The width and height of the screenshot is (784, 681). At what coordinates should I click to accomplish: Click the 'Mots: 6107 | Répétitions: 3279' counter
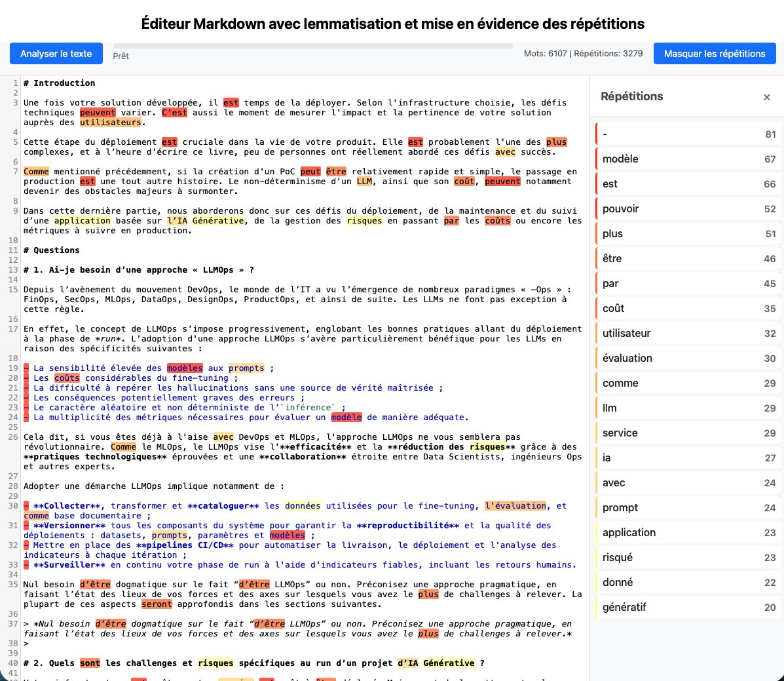coord(583,54)
